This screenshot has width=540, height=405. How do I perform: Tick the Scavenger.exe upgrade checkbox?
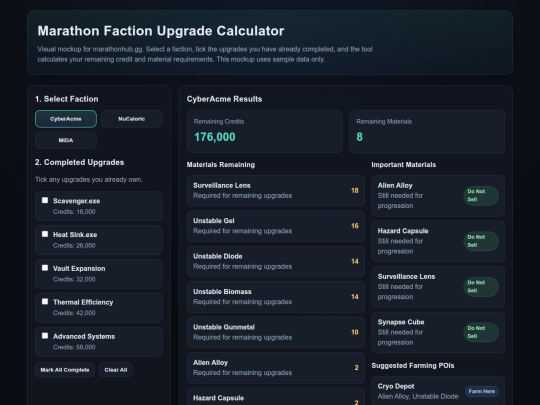point(45,200)
